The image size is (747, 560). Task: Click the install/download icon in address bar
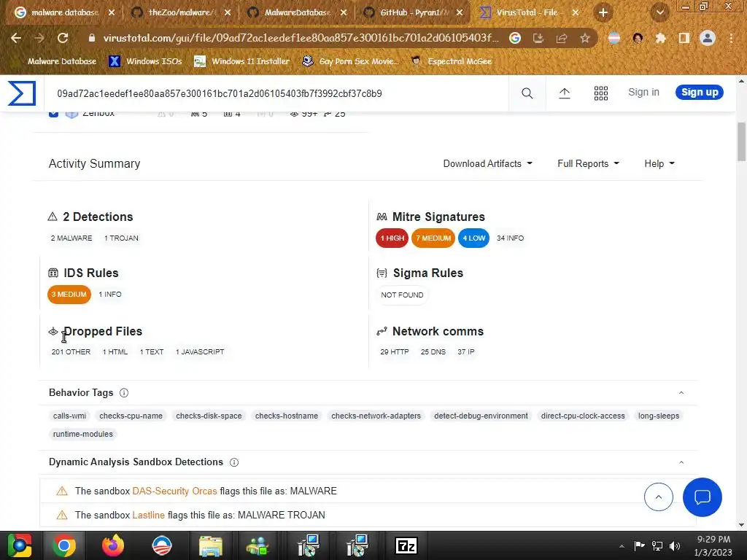[x=538, y=38]
